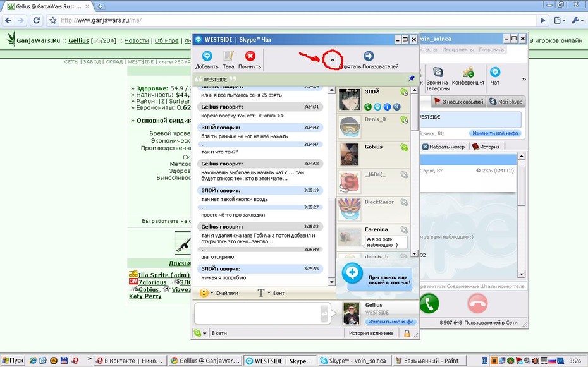Click the browser address bar

point(298,20)
